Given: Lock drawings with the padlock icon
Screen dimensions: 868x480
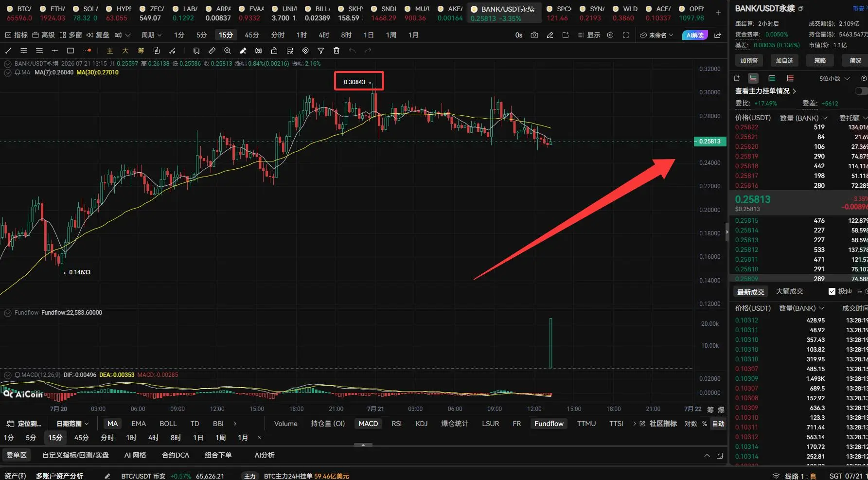Looking at the screenshot, I should pos(274,51).
